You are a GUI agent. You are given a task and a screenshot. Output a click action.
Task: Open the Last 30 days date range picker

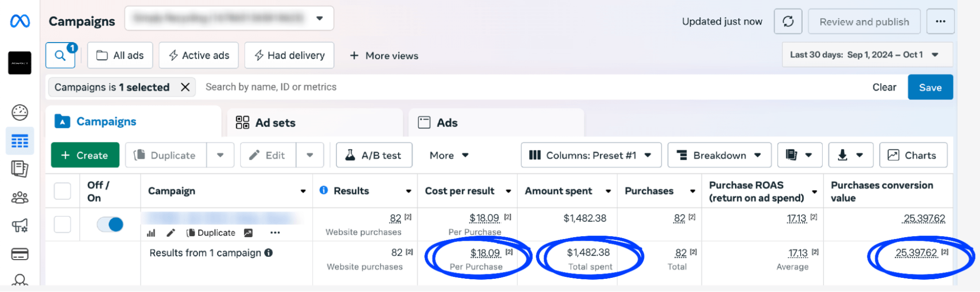tap(866, 55)
